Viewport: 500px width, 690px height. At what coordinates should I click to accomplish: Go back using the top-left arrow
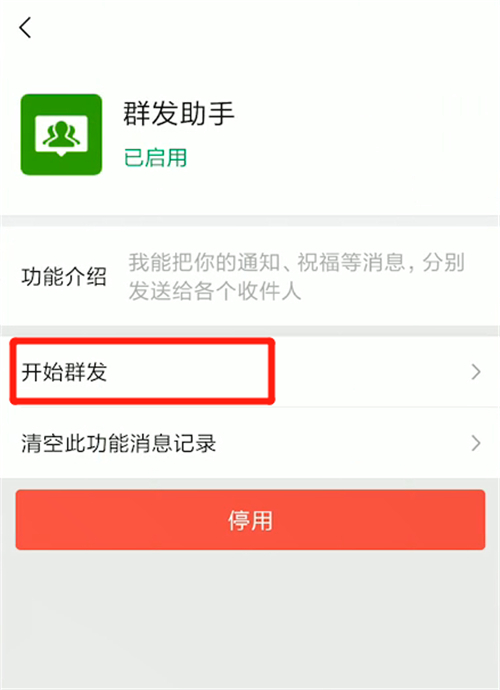coord(25,28)
